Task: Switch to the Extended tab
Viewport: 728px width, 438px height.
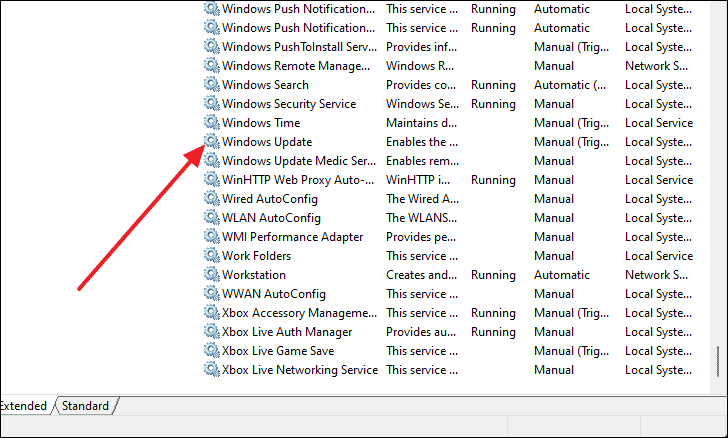Action: pyautogui.click(x=23, y=405)
